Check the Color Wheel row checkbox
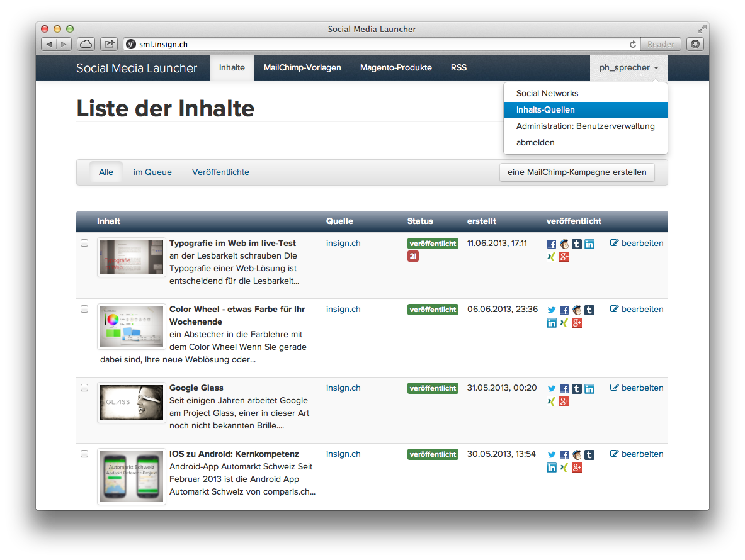The width and height of the screenshot is (745, 560). coord(84,309)
